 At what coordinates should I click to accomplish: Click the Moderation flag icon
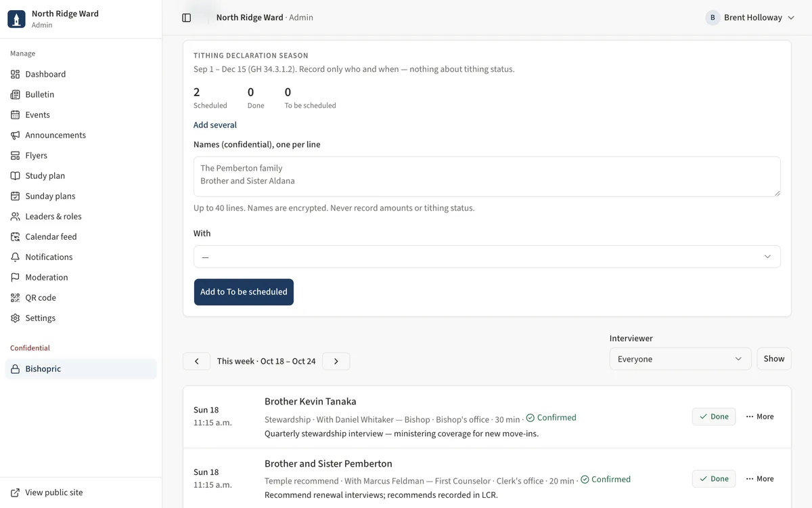point(15,278)
